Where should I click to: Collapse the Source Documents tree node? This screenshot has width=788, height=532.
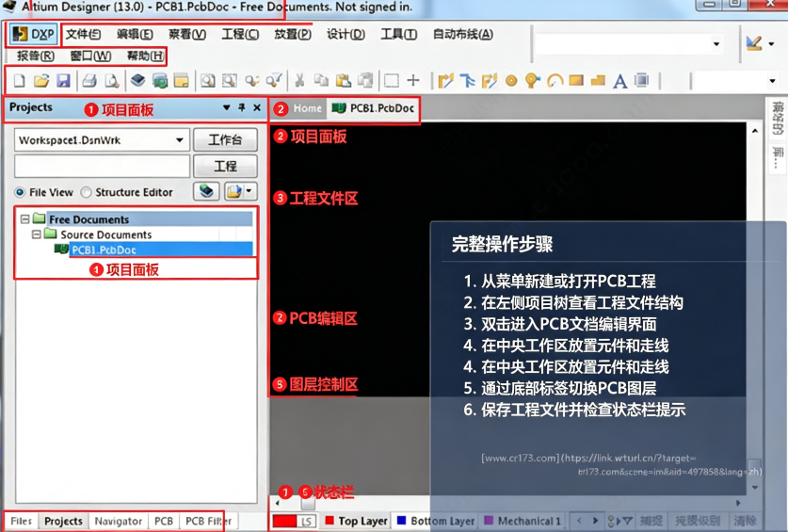point(36,234)
